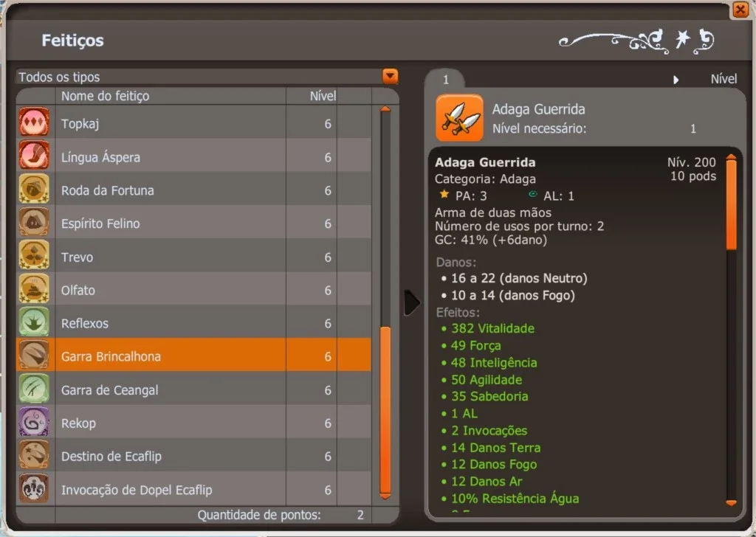The image size is (756, 537).
Task: Select the Rekop spell name
Action: click(x=78, y=423)
